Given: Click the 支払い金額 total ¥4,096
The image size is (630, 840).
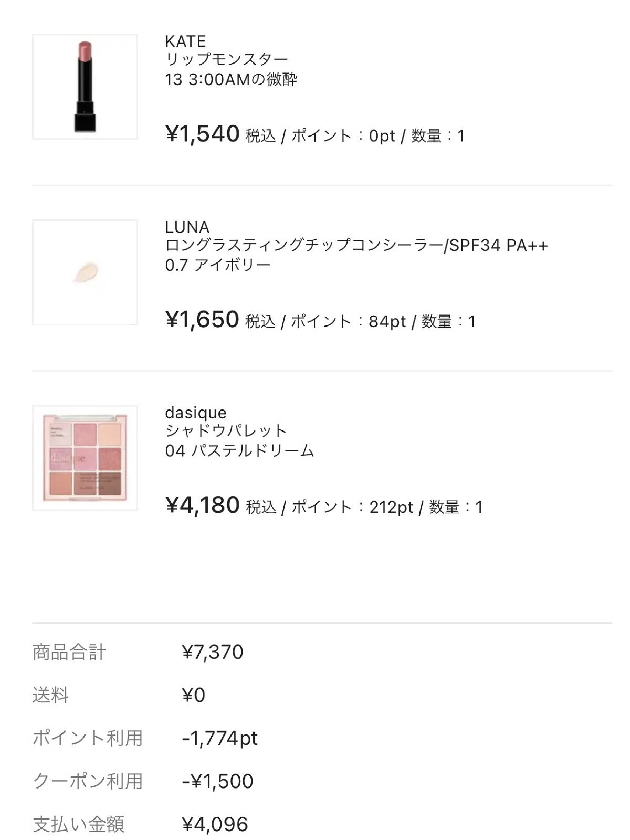Looking at the screenshot, I should tap(215, 825).
